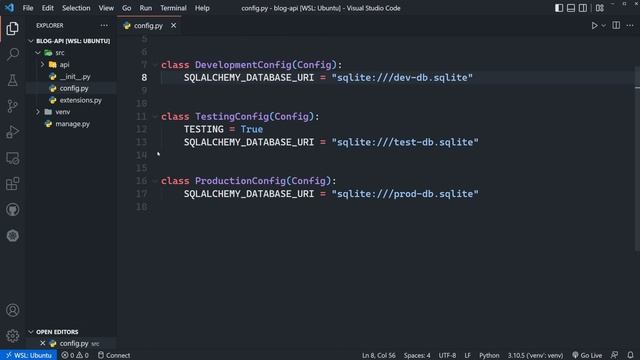Click line number 13 in the gutter
Screen dimensions: 640x360
(x=142, y=142)
